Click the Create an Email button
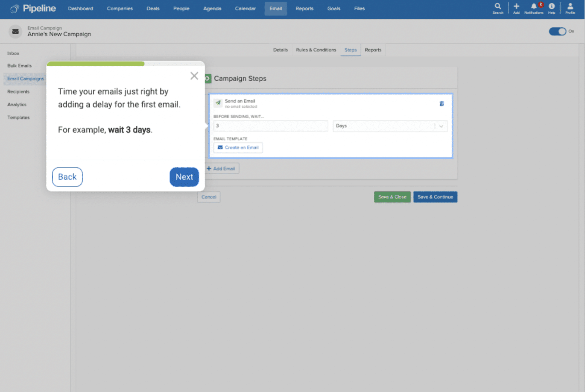This screenshot has height=392, width=585. (x=238, y=148)
